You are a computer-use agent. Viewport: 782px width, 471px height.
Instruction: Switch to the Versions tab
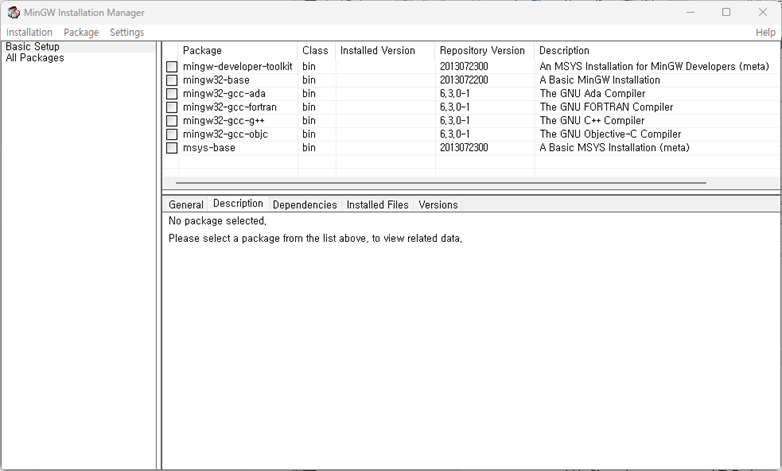click(438, 205)
